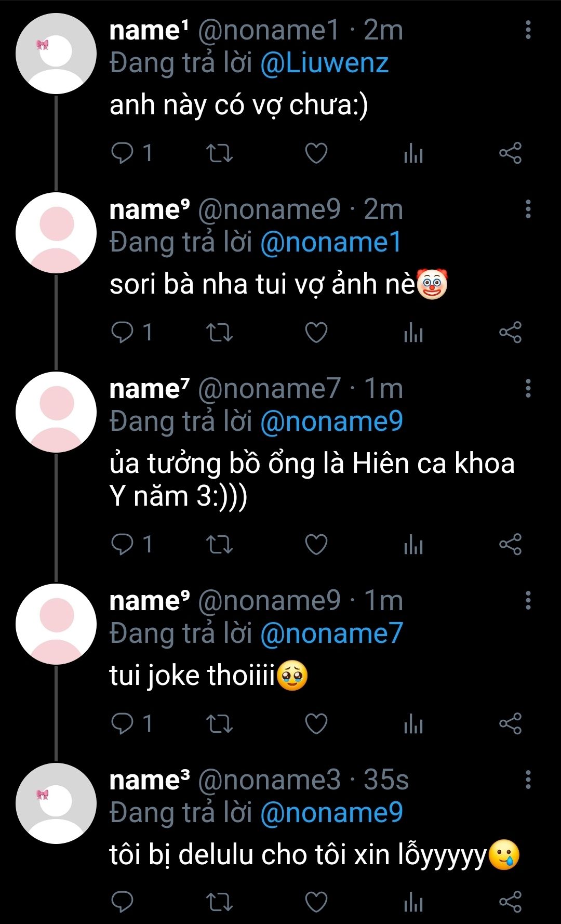561x924 pixels.
Task: Retweet name³'s 'delulu' apology tweet
Action: [219, 902]
